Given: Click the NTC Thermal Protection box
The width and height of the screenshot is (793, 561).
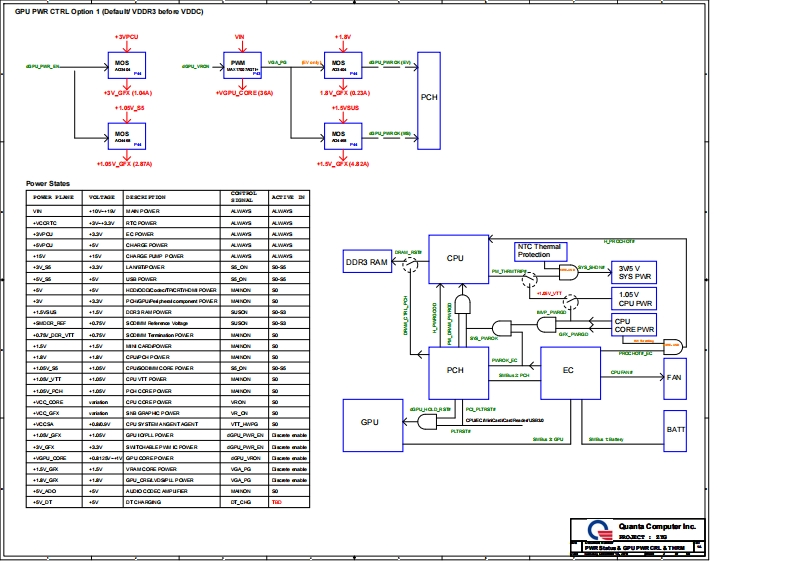Looking at the screenshot, I should pyautogui.click(x=539, y=252).
